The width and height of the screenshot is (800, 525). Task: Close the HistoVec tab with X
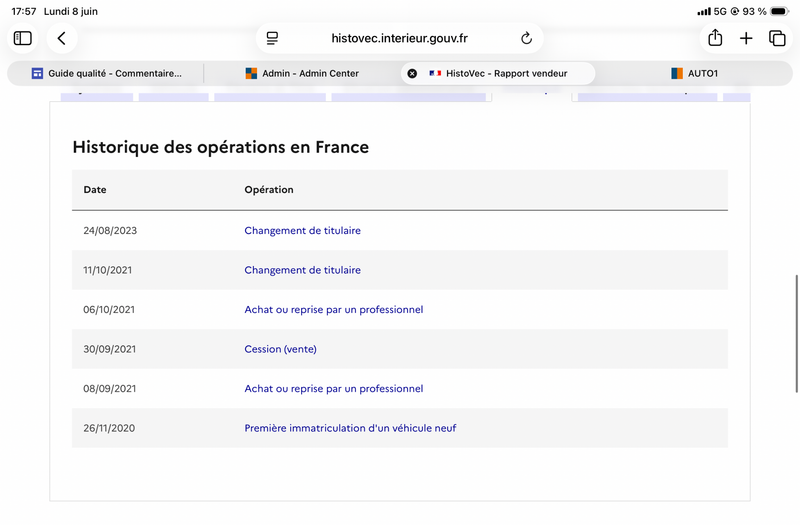click(412, 73)
